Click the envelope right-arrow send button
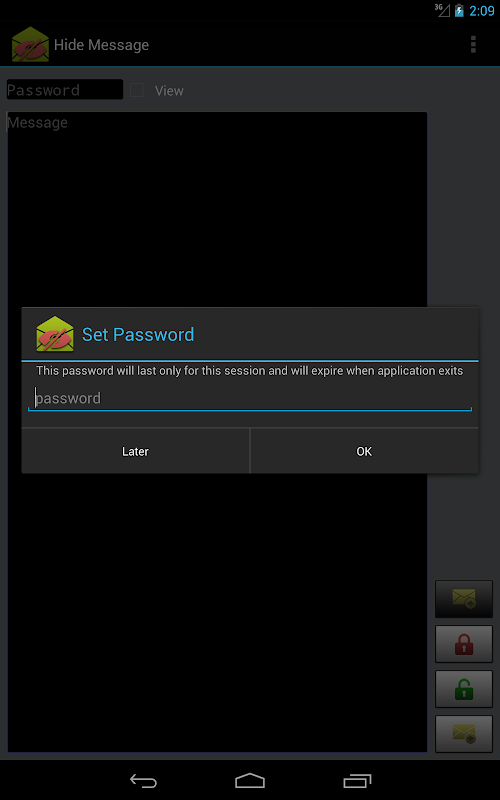500x800 pixels. coord(464,734)
